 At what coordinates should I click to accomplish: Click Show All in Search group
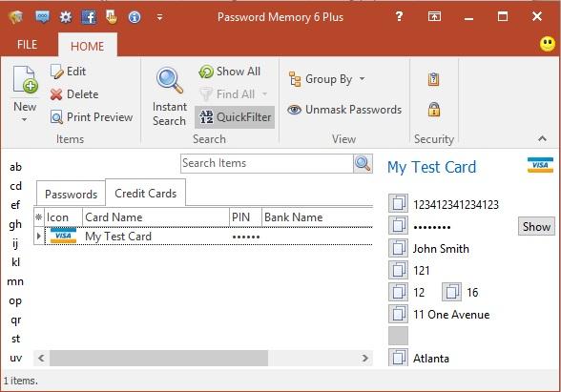click(x=230, y=72)
